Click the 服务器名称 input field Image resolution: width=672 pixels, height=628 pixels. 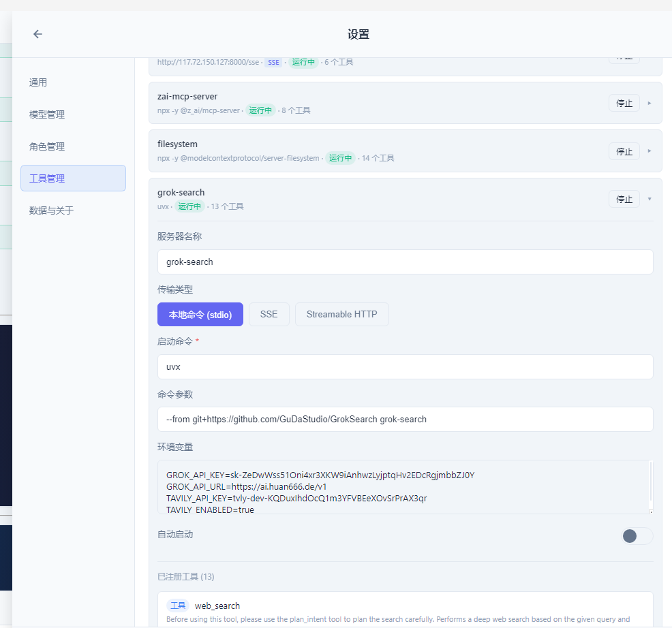tap(405, 262)
